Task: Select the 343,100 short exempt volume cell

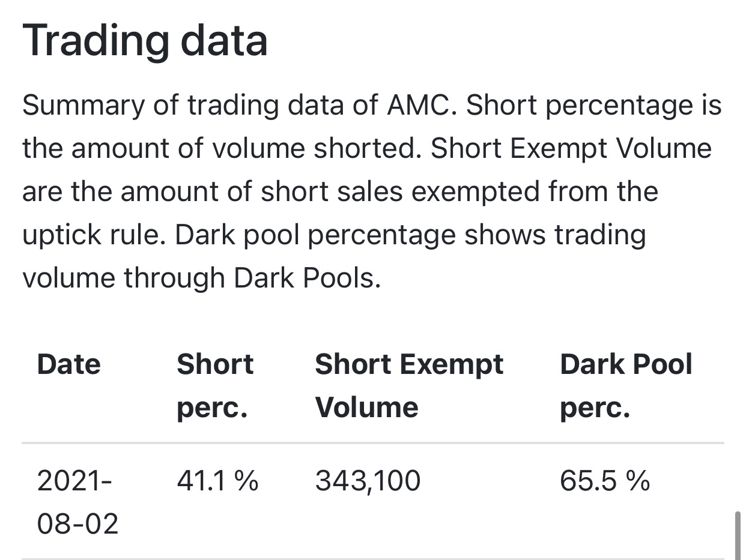Action: click(368, 481)
